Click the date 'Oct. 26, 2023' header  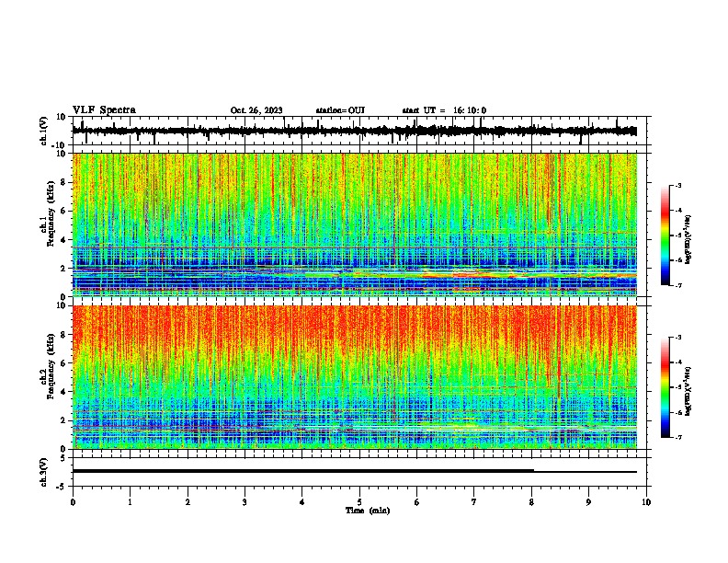(256, 110)
